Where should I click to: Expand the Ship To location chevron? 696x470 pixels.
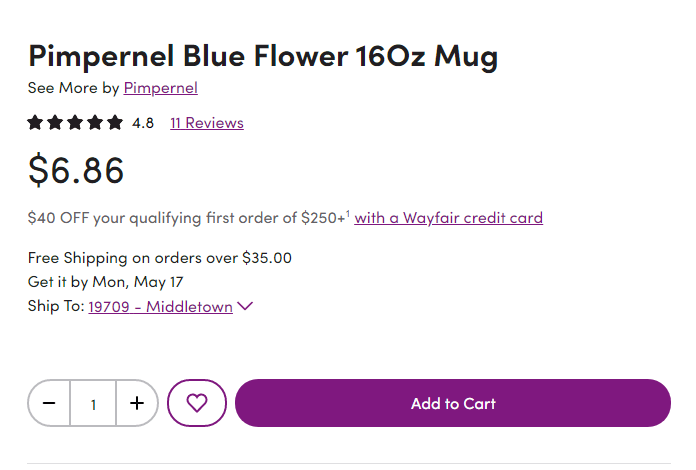tap(245, 307)
